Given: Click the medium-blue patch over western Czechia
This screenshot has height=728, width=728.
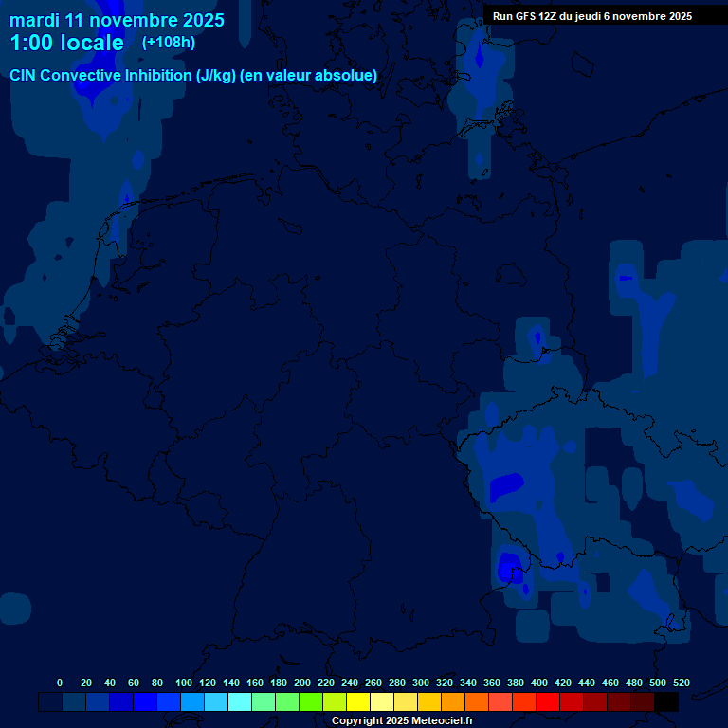Looking at the screenshot, I should coord(506,485).
